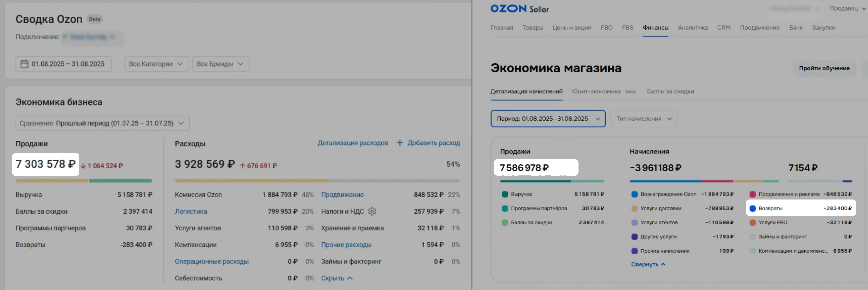Open tax settings gear next to Налоги и НДС
The image size is (868, 290).
(x=372, y=211)
